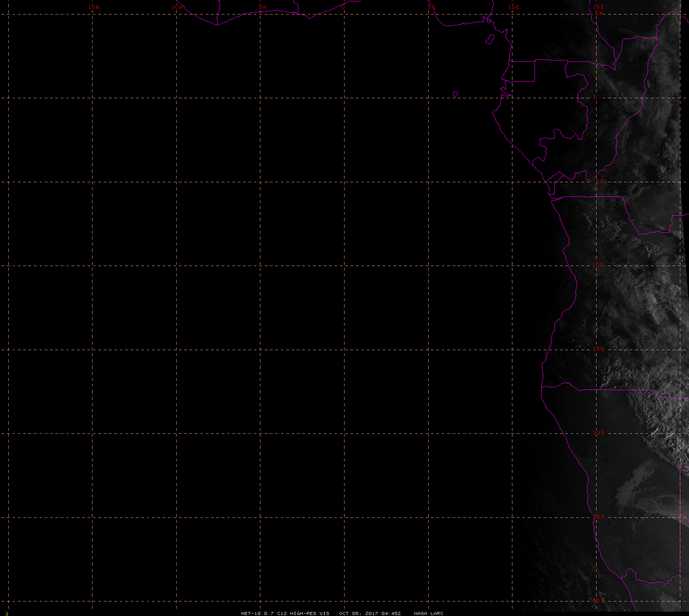This screenshot has width=689, height=616.
Task: Select the 20S latitude label
Action: pos(598,433)
